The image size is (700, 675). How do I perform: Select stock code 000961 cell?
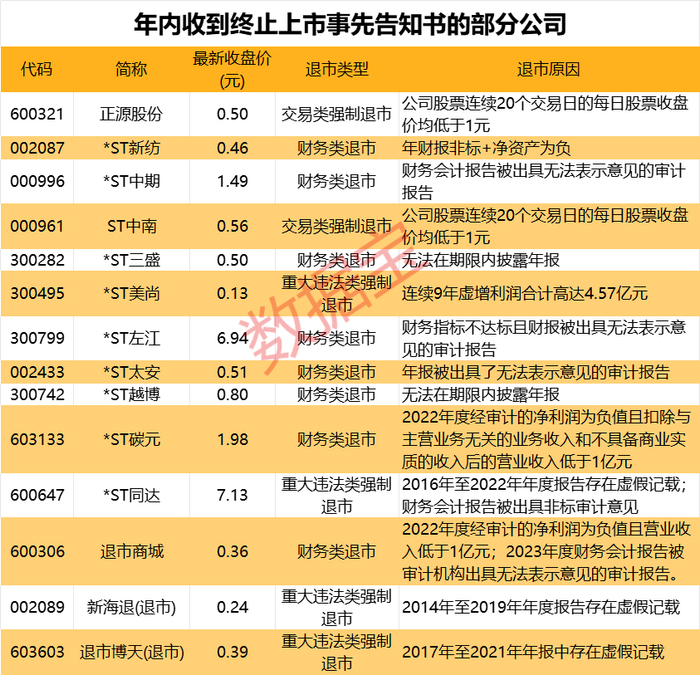click(x=37, y=226)
